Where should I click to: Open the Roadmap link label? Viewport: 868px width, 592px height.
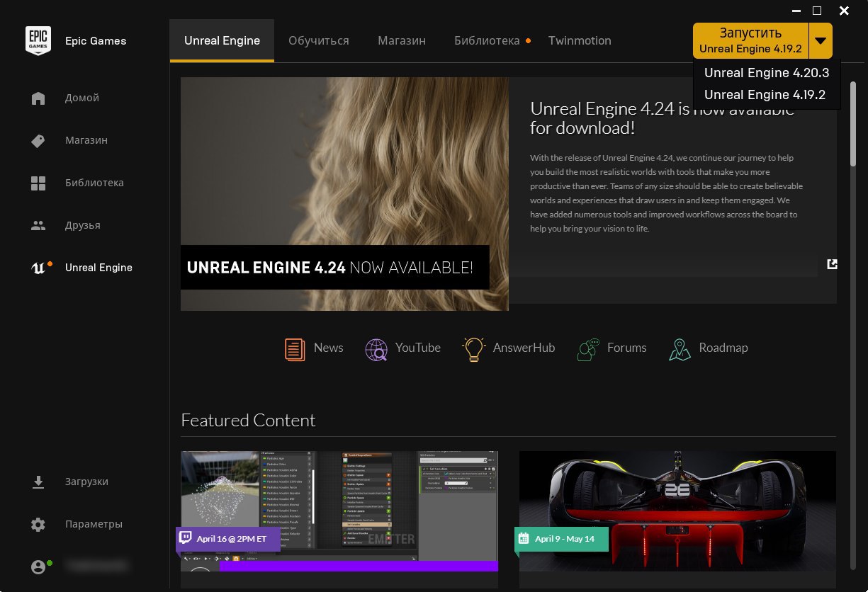coord(723,348)
